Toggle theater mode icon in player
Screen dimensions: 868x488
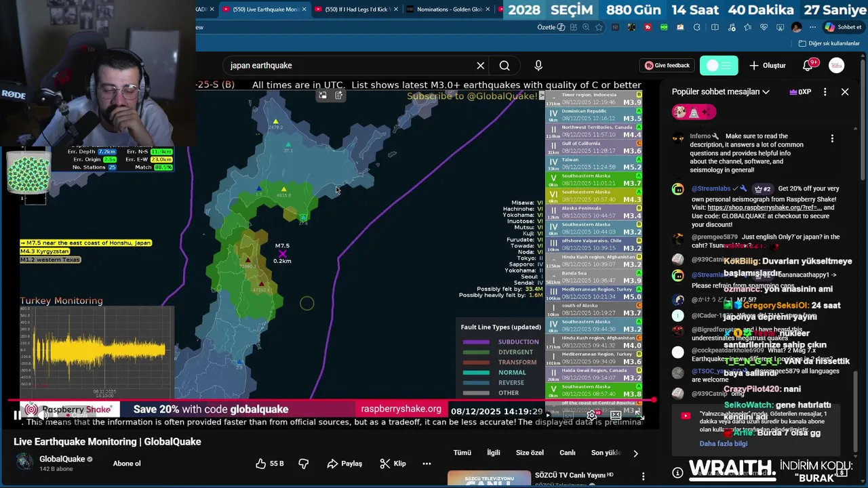[x=616, y=415]
